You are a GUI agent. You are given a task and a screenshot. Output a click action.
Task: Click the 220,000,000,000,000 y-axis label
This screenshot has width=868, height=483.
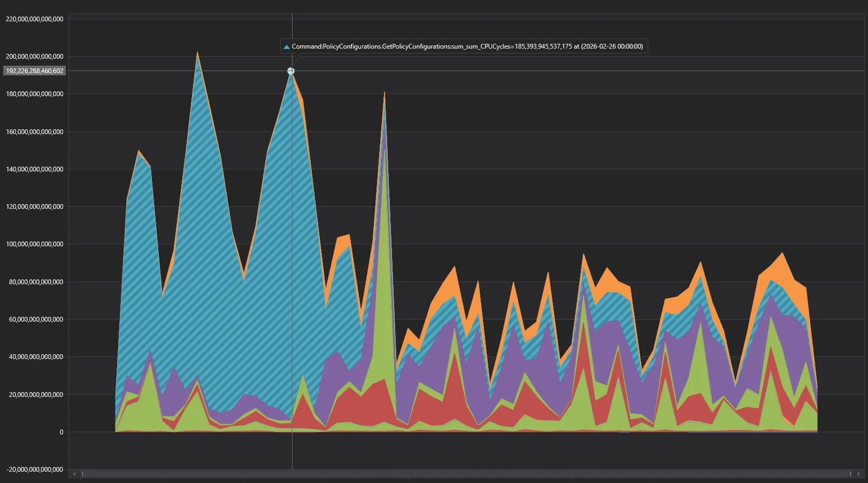tap(34, 19)
